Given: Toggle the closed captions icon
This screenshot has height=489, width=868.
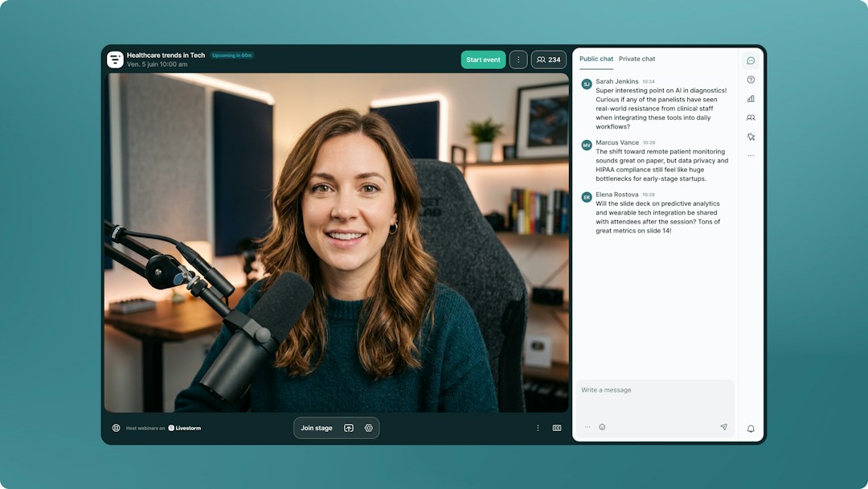Looking at the screenshot, I should (x=557, y=428).
